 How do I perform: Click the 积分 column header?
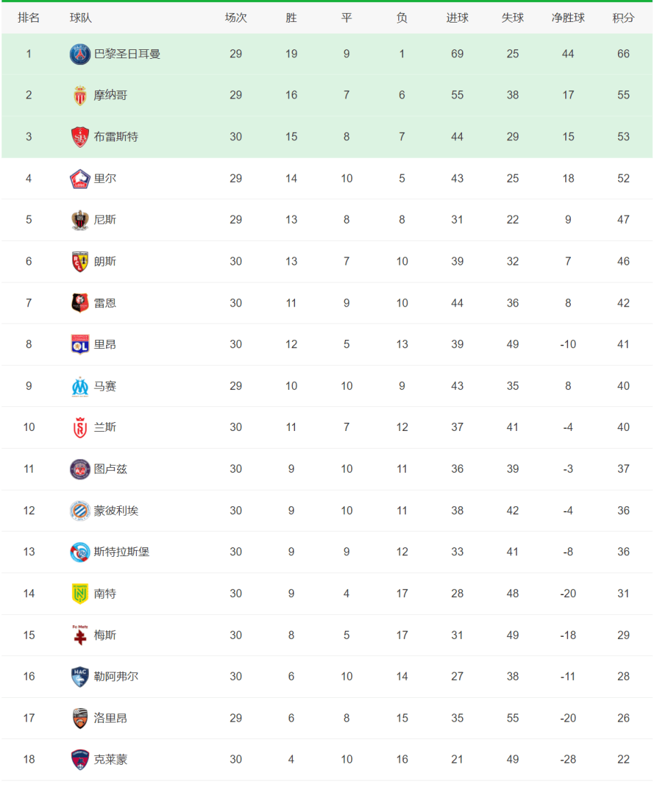pos(623,18)
